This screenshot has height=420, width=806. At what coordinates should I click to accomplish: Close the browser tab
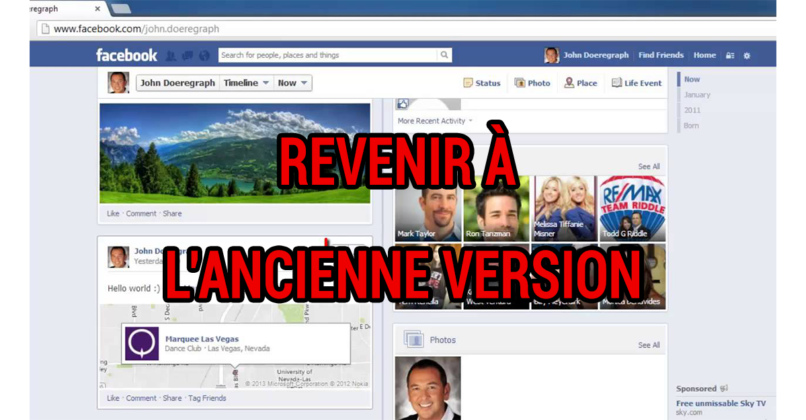(98, 9)
